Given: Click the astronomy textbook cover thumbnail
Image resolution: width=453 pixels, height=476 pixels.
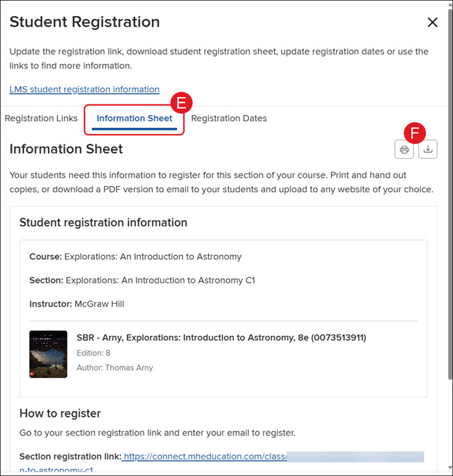Looking at the screenshot, I should 48,354.
